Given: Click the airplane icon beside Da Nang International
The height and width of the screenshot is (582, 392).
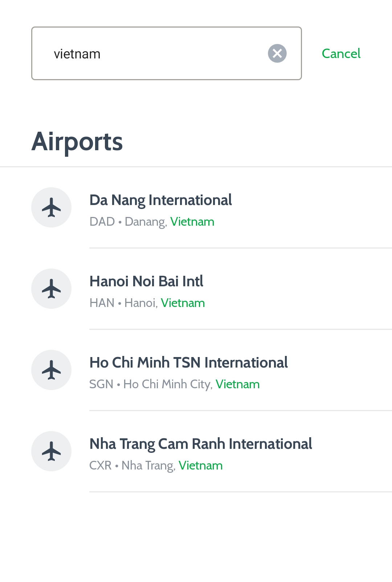Looking at the screenshot, I should [x=51, y=208].
